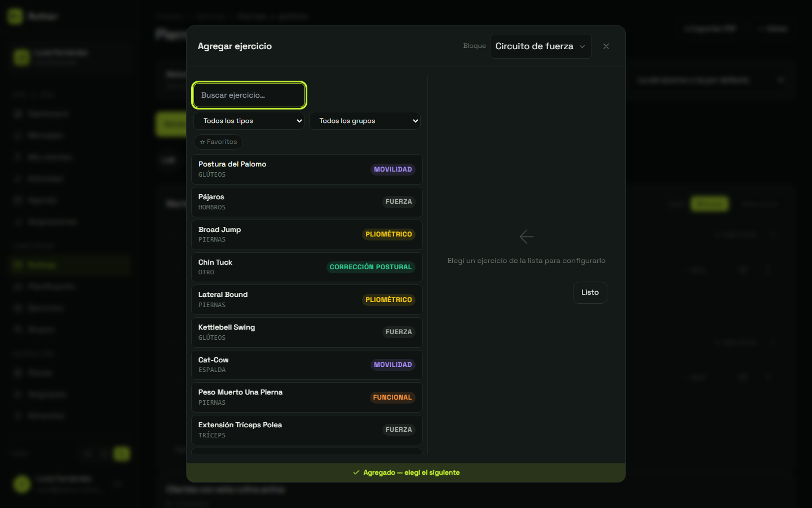Choose Extensión Tríceps Polea exercise
The image size is (812, 508).
pos(307,430)
